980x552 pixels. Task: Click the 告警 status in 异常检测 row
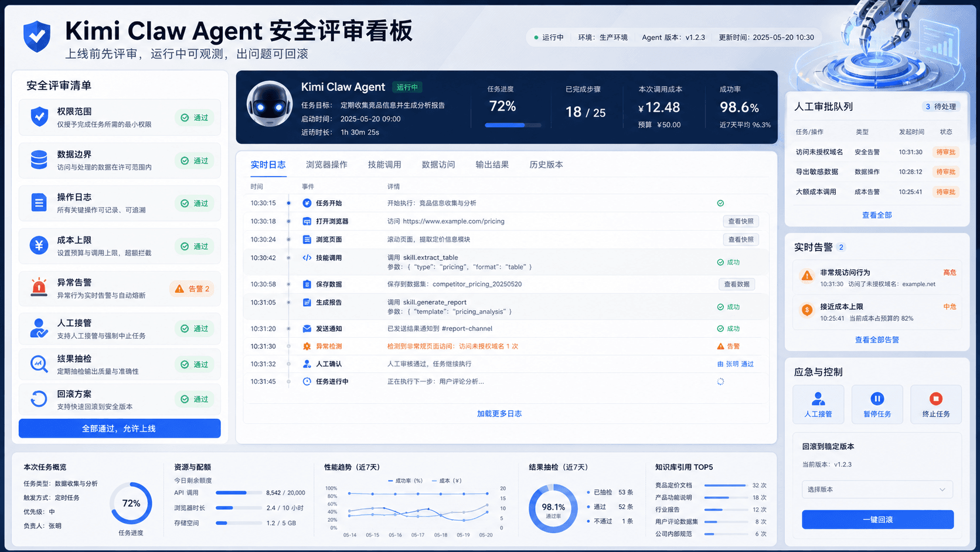click(x=729, y=346)
